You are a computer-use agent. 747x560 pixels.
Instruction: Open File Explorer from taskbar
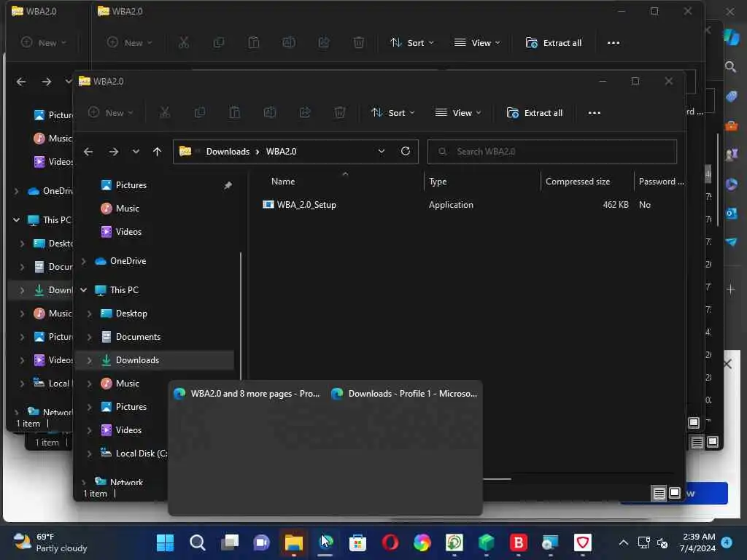pos(293,542)
